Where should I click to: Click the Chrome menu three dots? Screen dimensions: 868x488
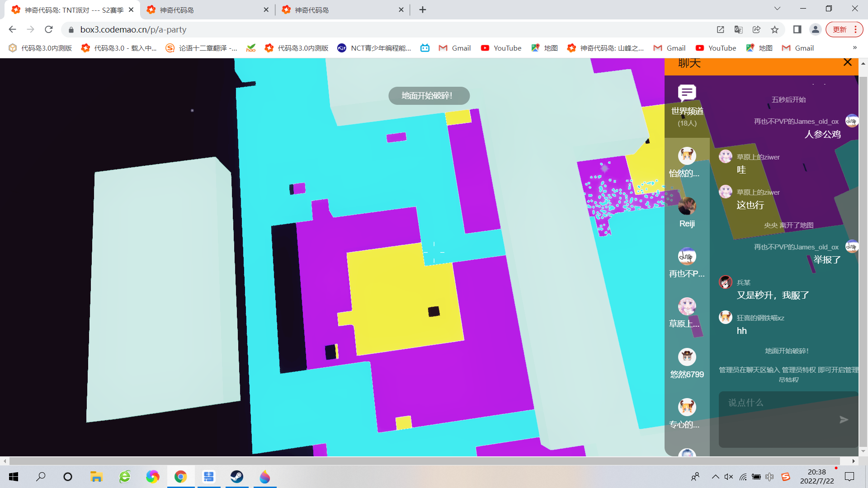[x=856, y=29]
